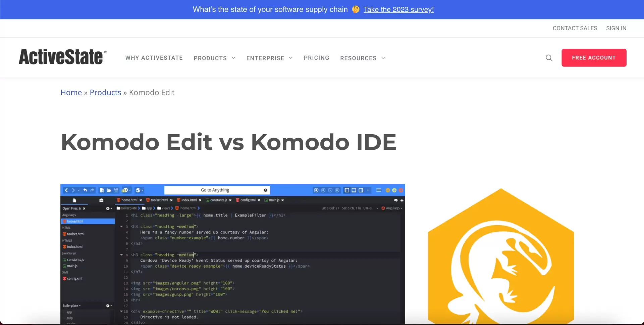Click the New File icon in Komodo toolbar
Image resolution: width=644 pixels, height=325 pixels.
coord(102,190)
